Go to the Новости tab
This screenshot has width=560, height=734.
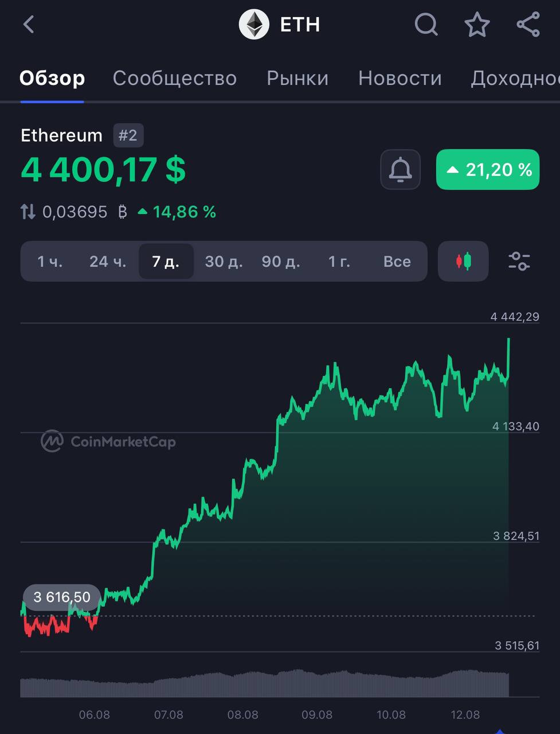tap(400, 78)
